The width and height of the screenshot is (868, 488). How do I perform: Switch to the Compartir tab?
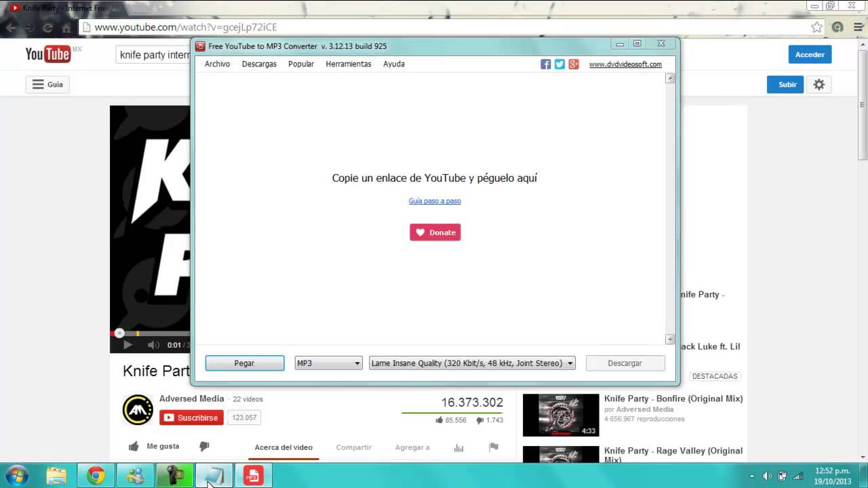(354, 447)
